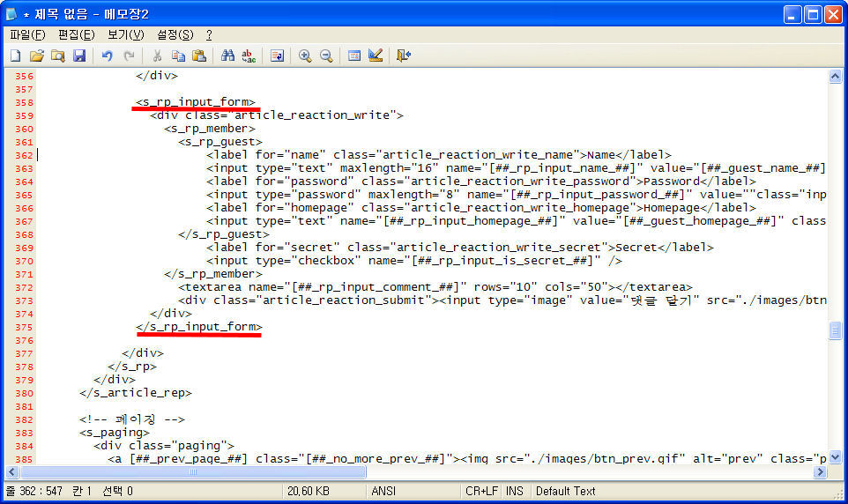Click the <s_rp_guest> opening tag
Viewport: 848px width, 504px height.
click(x=220, y=142)
